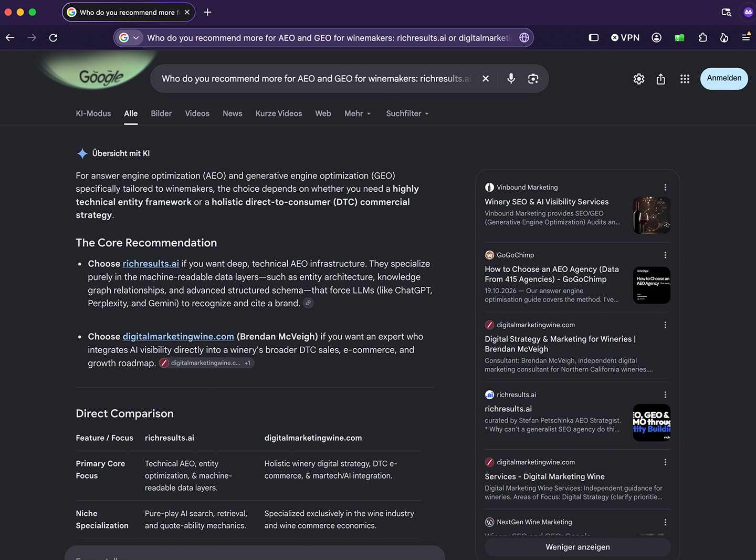Open the digitalmarketingwine.com link in the recommendation
Screen dimensions: 756x560
point(178,337)
